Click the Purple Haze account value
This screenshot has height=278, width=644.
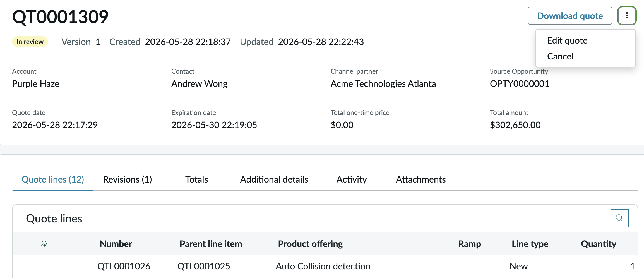click(x=36, y=84)
